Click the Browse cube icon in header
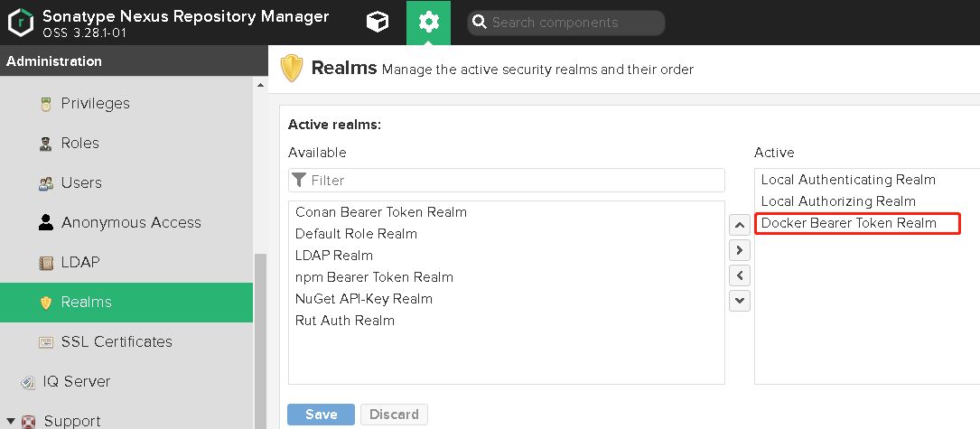Screen dimensions: 980x429 tap(377, 23)
